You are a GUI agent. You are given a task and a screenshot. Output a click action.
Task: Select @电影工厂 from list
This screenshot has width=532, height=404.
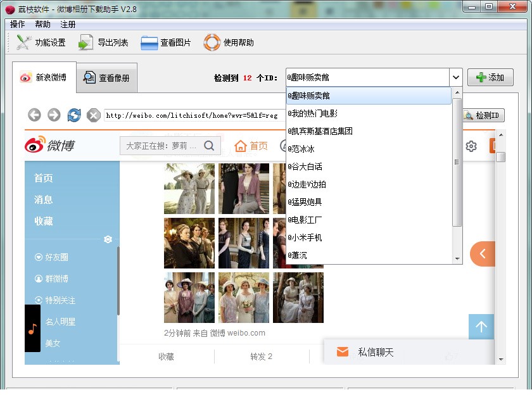click(369, 220)
